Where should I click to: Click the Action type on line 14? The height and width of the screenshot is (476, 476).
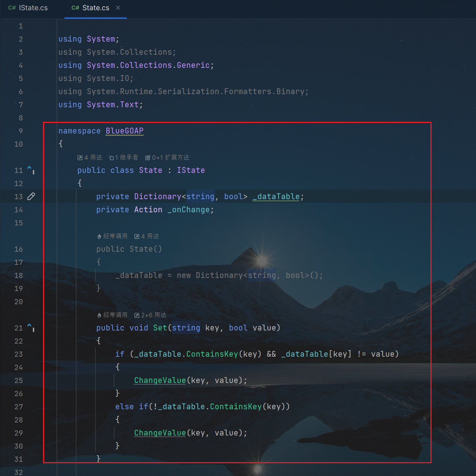pos(148,210)
